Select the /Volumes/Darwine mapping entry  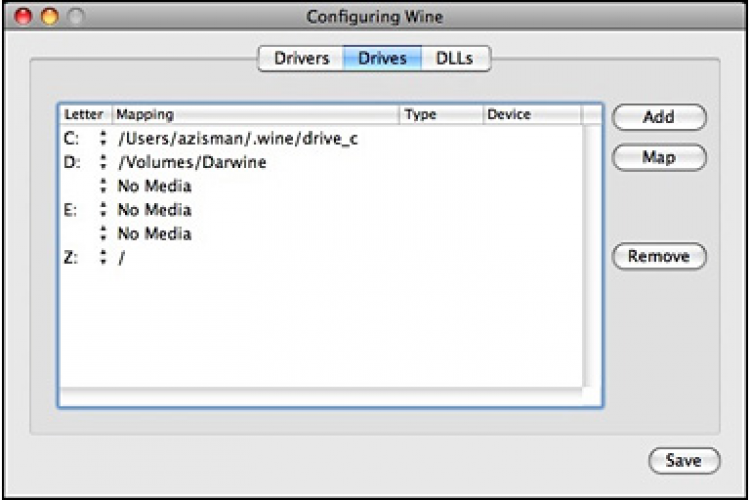192,162
